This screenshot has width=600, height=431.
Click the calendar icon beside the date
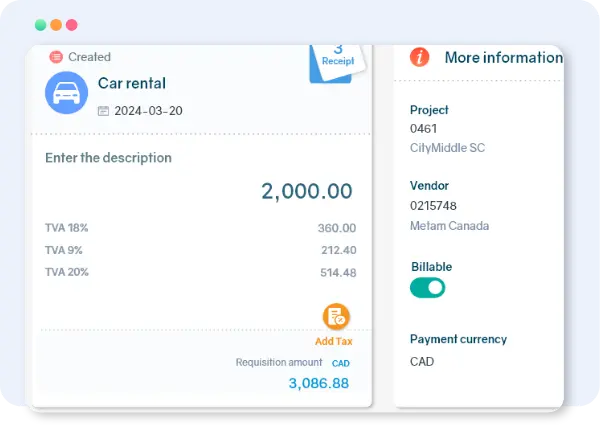click(103, 111)
